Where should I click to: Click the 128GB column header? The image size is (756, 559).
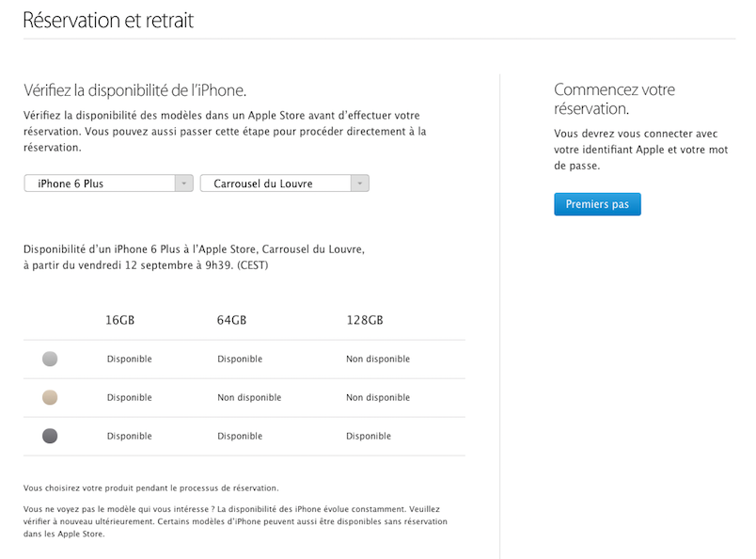tap(364, 320)
